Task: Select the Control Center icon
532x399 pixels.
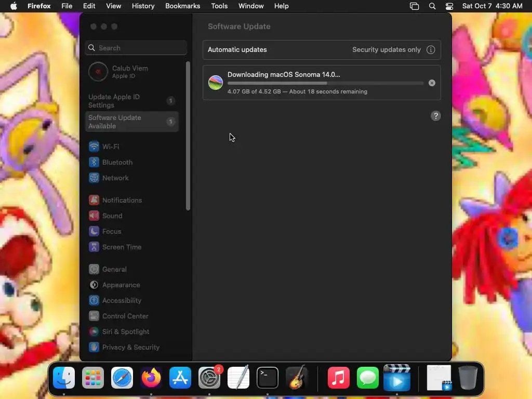Action: [94, 316]
